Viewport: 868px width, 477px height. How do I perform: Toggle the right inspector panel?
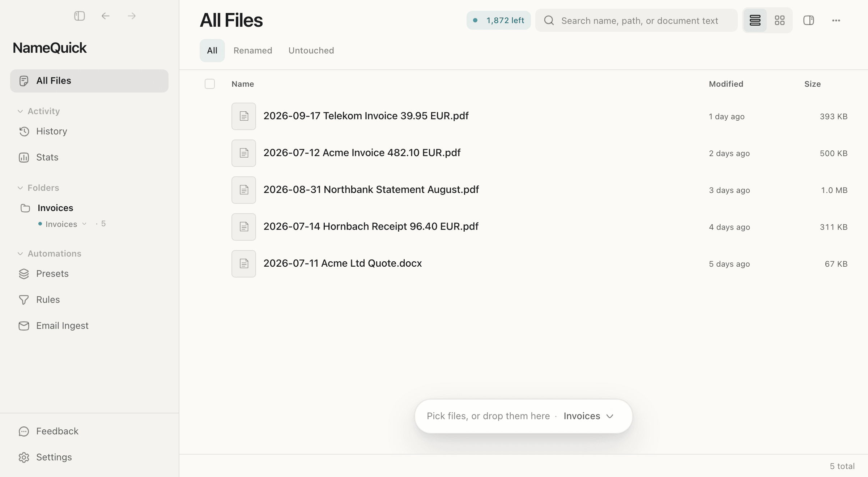(809, 20)
